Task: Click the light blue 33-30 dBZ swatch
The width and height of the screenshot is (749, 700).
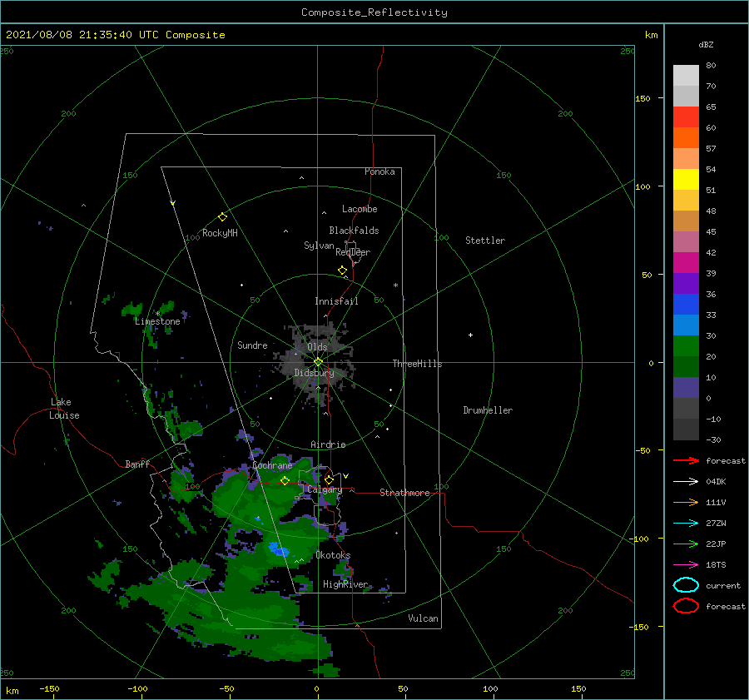Action: tap(686, 325)
